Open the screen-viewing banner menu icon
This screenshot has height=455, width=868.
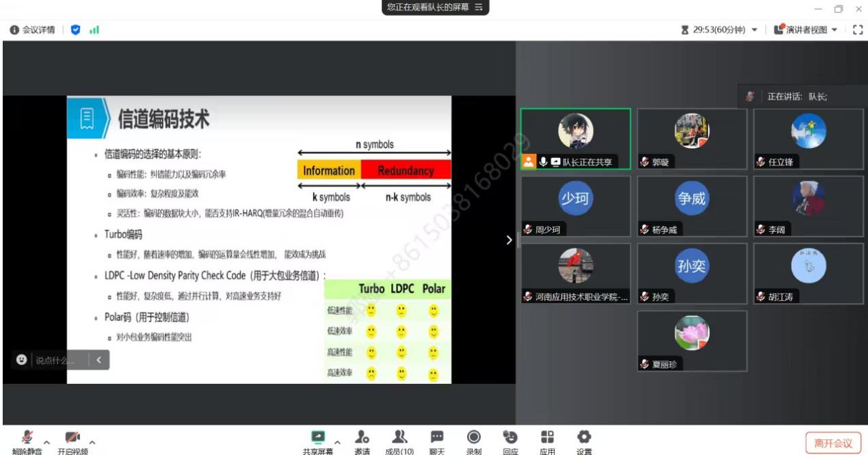click(479, 7)
